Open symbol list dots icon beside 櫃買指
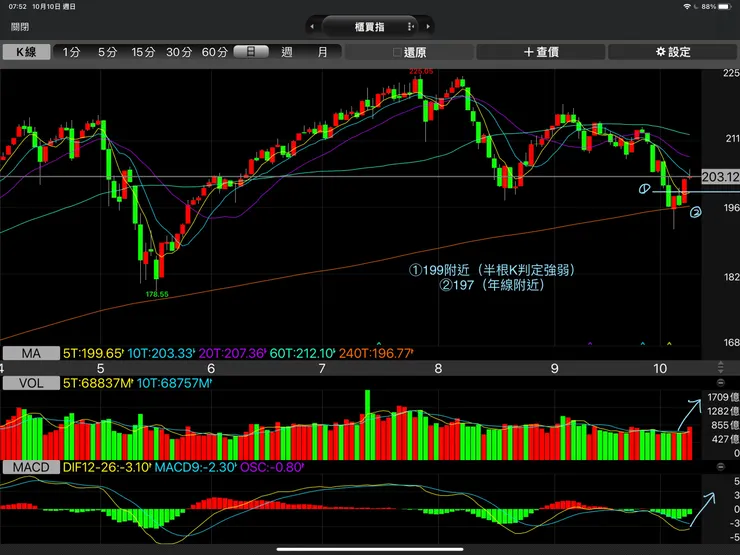Viewport: 740px width, 555px height. (x=411, y=27)
